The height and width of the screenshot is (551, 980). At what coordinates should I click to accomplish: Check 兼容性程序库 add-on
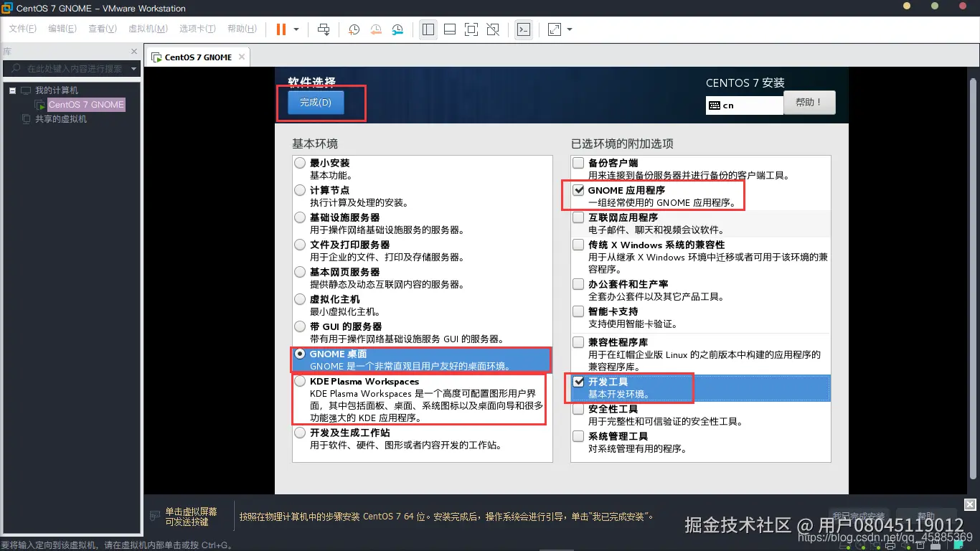578,342
